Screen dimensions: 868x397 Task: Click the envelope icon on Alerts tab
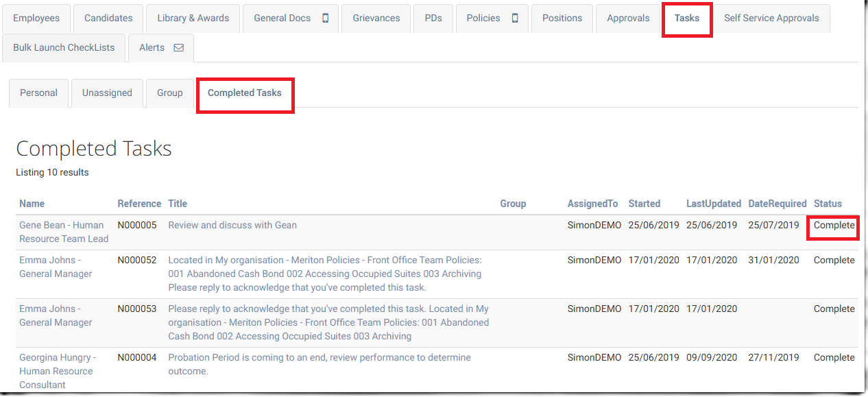[x=179, y=48]
